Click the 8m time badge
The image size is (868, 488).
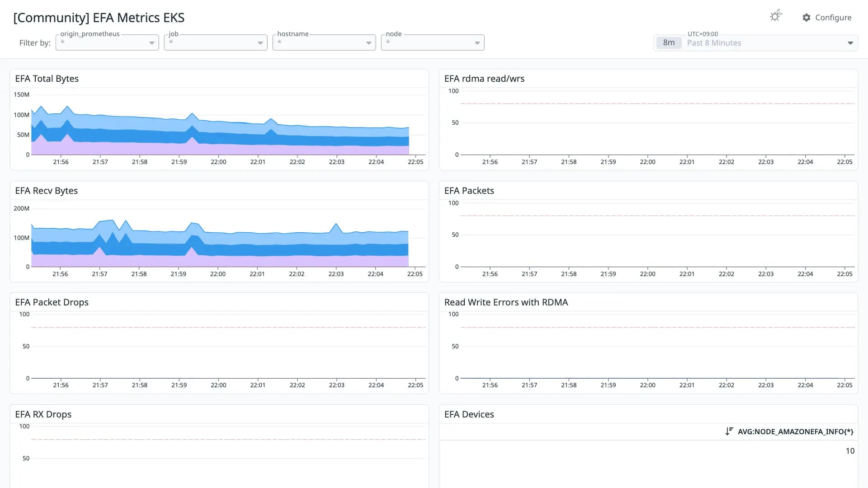(x=669, y=43)
